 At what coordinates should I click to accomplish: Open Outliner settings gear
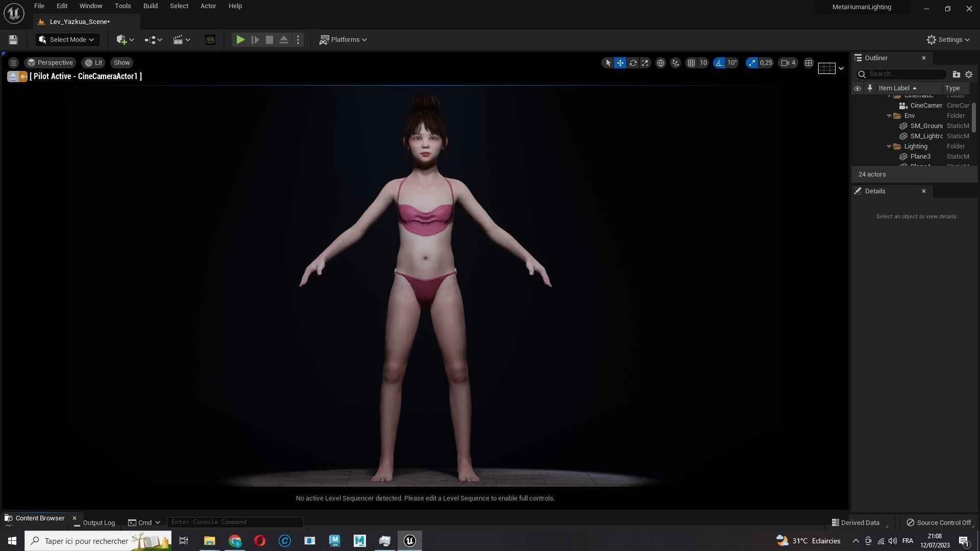coord(969,74)
